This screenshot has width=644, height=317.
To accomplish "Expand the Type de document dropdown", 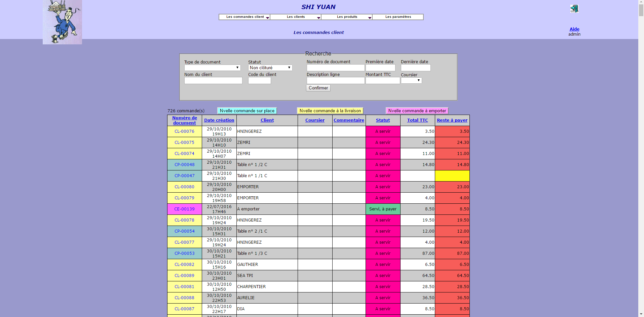I will click(x=212, y=68).
